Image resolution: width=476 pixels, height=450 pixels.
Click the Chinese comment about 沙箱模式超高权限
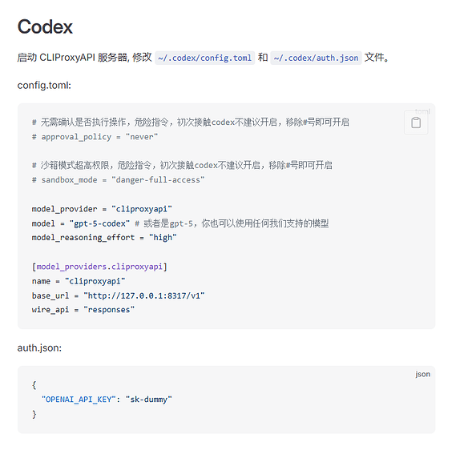(182, 165)
